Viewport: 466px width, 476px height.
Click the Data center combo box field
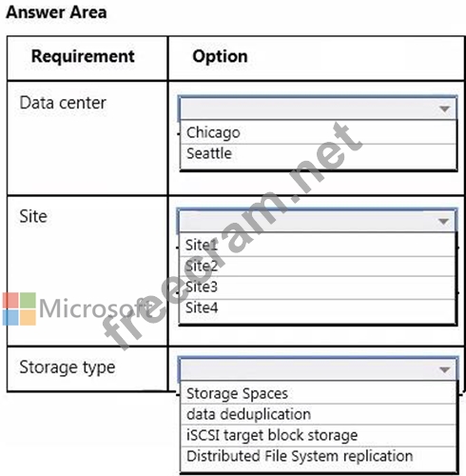(318, 109)
